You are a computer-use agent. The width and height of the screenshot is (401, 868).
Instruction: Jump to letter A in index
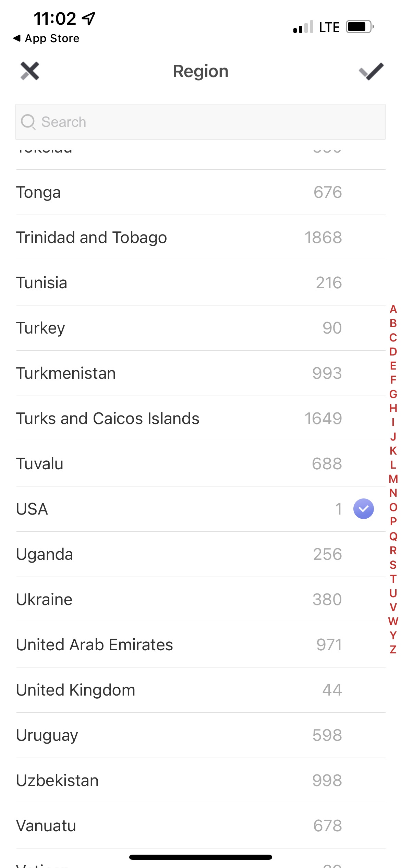[393, 309]
